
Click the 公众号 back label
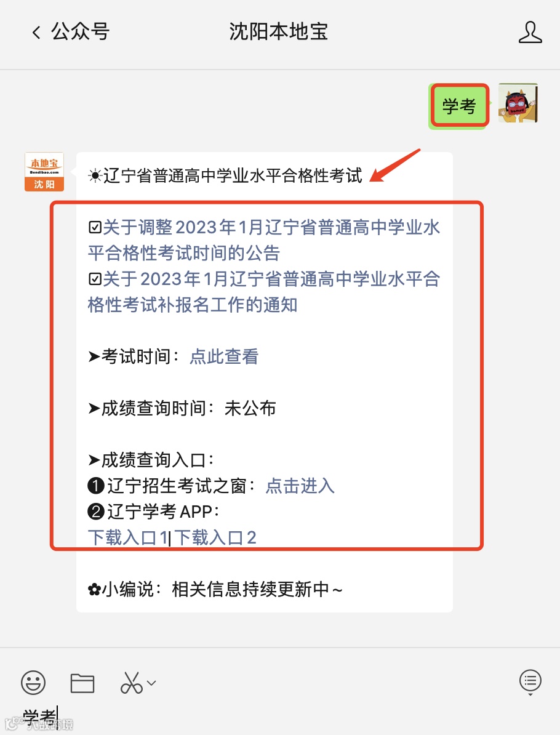click(x=80, y=32)
